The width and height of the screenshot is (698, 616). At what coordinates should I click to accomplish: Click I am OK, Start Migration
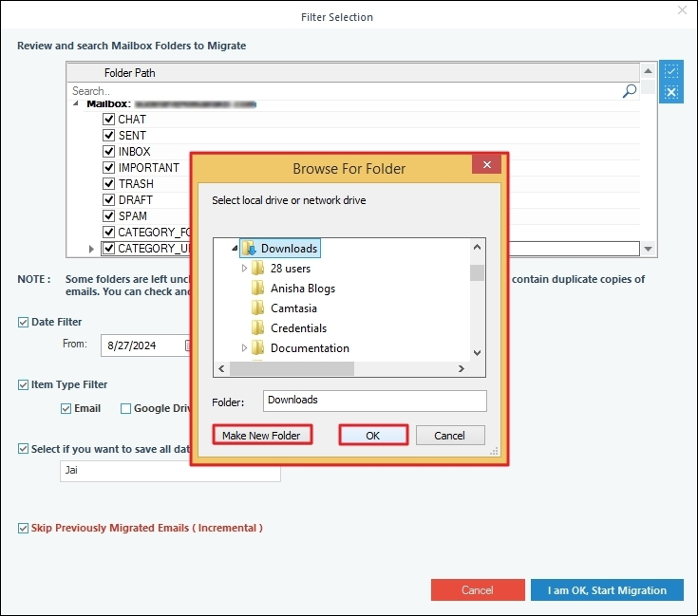[x=607, y=589]
